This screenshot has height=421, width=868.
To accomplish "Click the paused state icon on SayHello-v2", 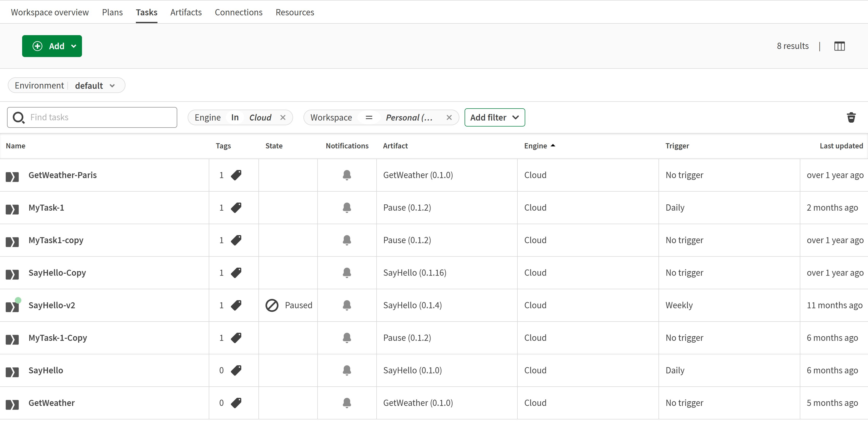I will coord(272,305).
